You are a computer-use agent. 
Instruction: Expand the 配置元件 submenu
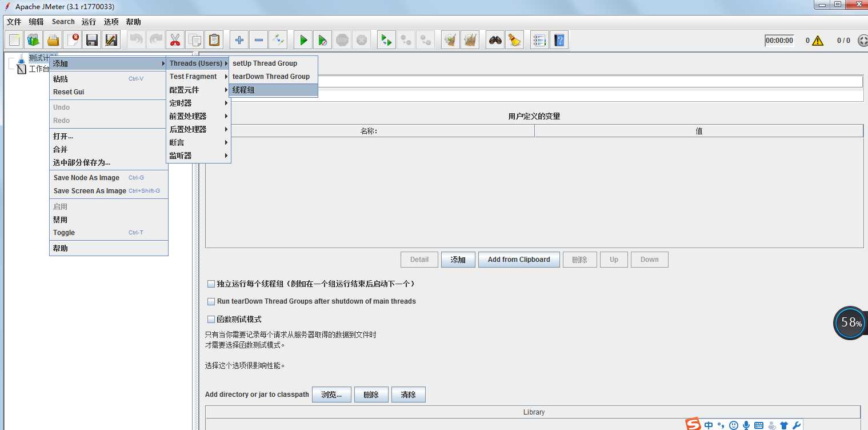click(x=198, y=90)
